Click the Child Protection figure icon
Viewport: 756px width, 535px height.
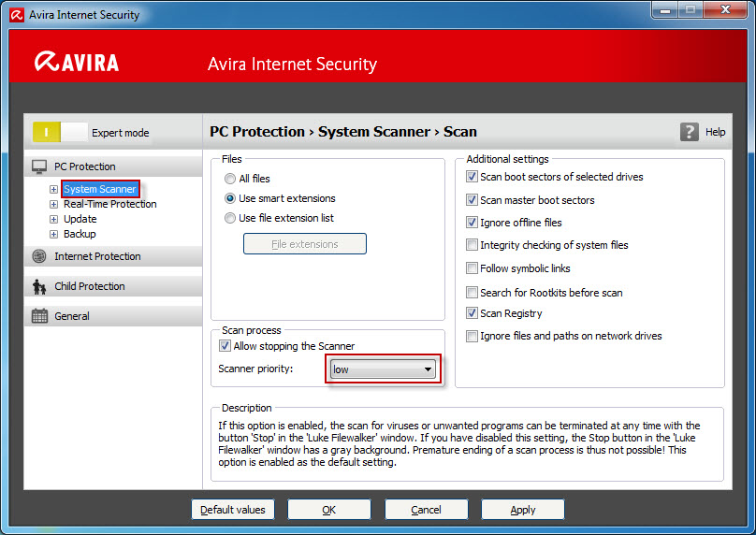point(39,286)
